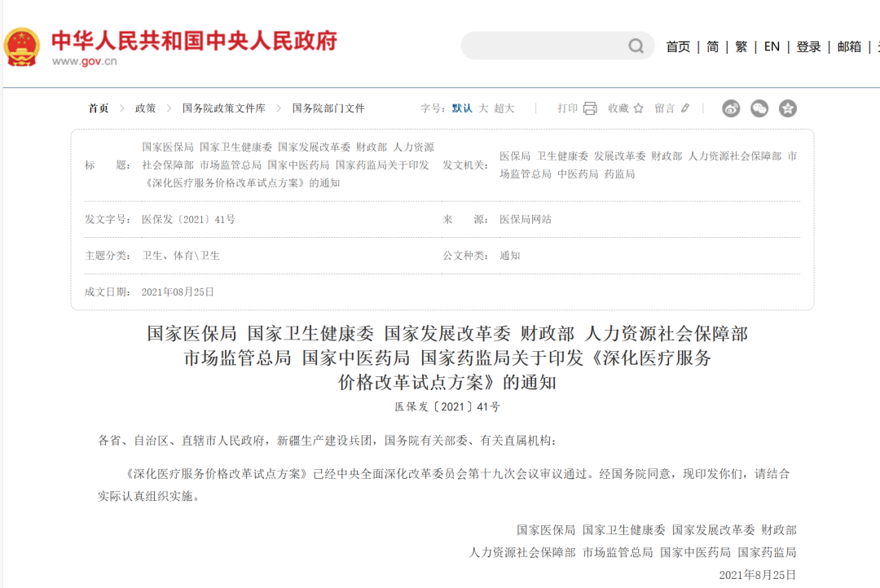Switch to traditional Chinese (繁)

pos(741,46)
